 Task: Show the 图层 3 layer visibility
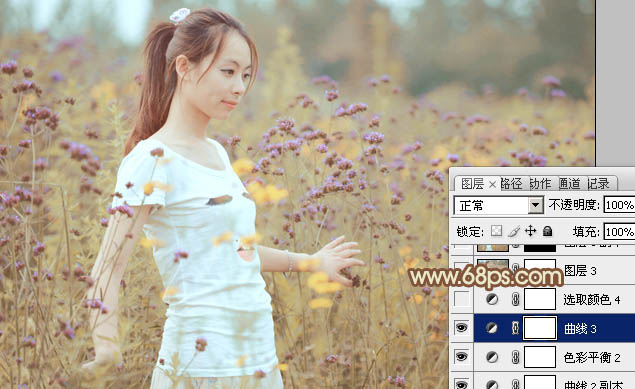pos(461,270)
